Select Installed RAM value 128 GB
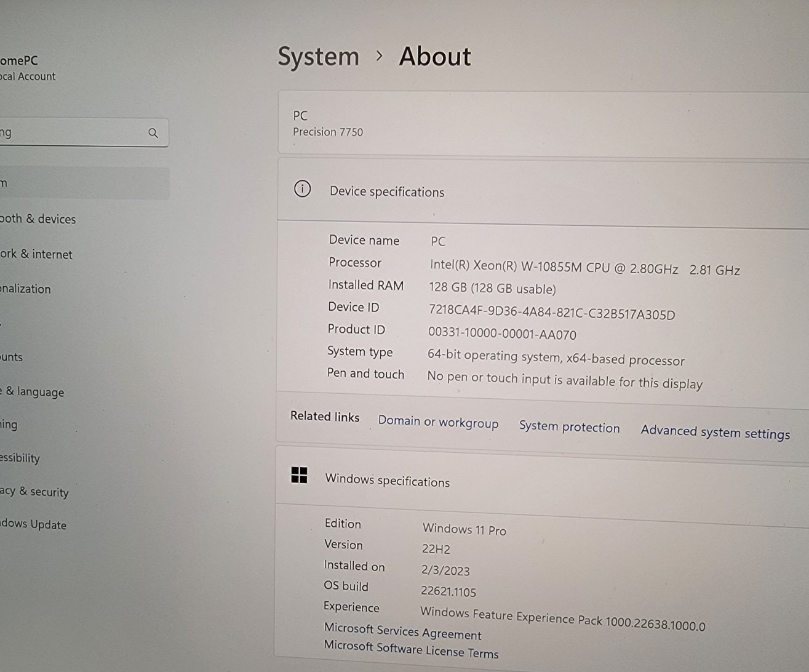Image resolution: width=809 pixels, height=672 pixels. click(x=492, y=289)
